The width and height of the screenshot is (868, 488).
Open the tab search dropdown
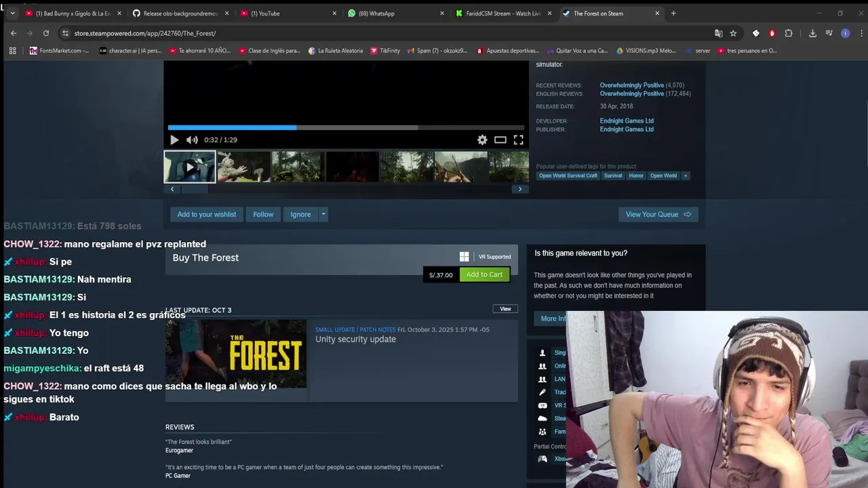(x=12, y=14)
